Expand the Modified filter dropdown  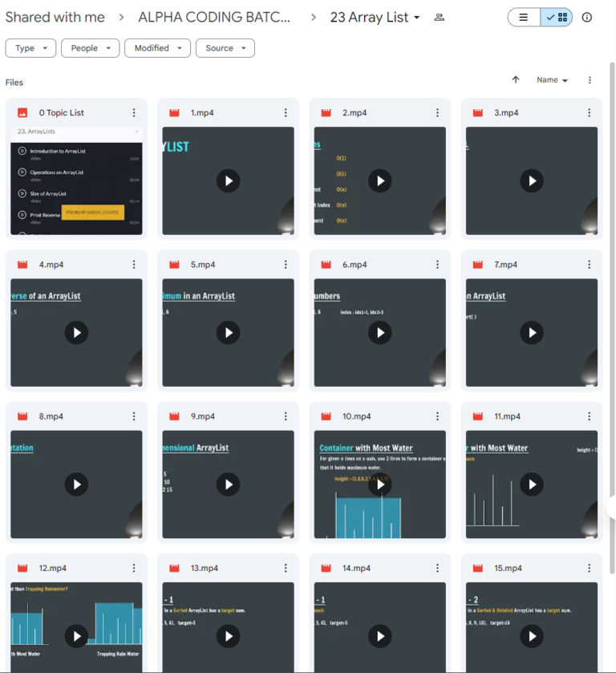(157, 48)
